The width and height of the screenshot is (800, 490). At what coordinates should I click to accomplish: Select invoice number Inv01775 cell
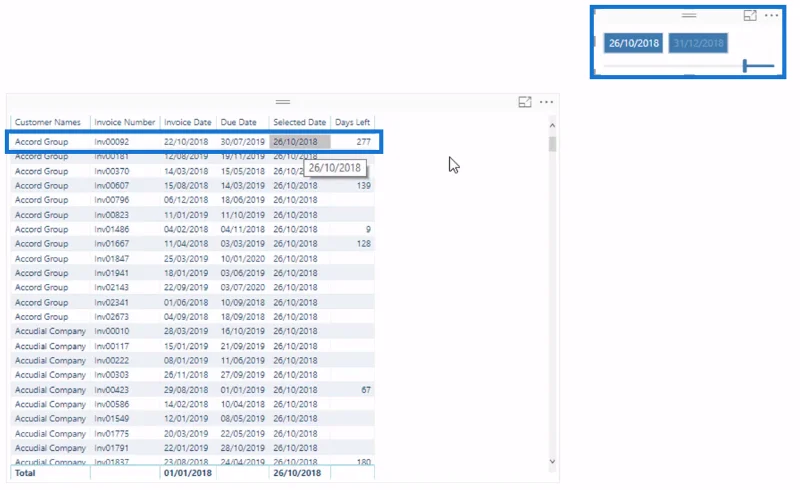pyautogui.click(x=111, y=433)
